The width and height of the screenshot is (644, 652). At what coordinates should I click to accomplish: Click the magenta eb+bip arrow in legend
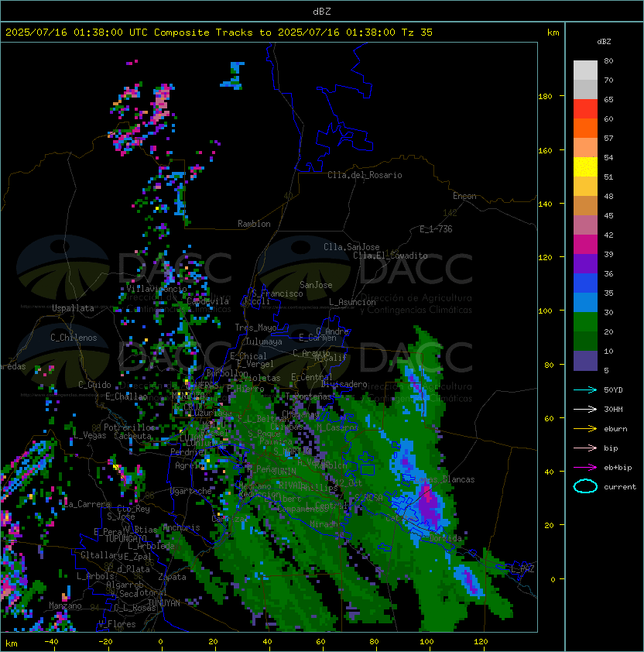point(585,468)
